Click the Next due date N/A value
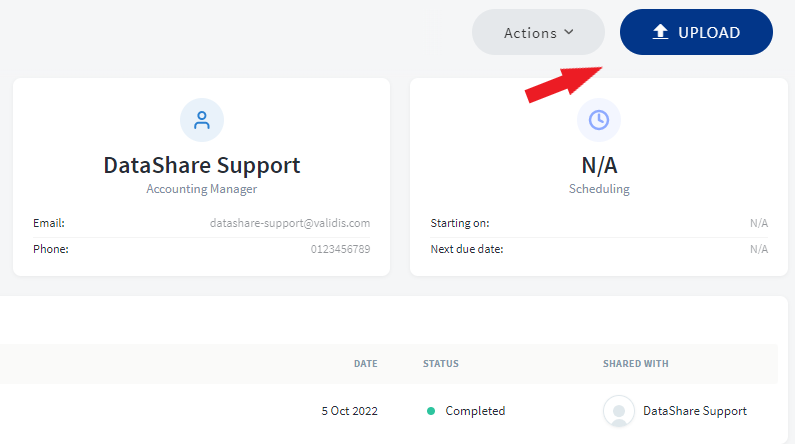Image resolution: width=795 pixels, height=444 pixels. [759, 249]
